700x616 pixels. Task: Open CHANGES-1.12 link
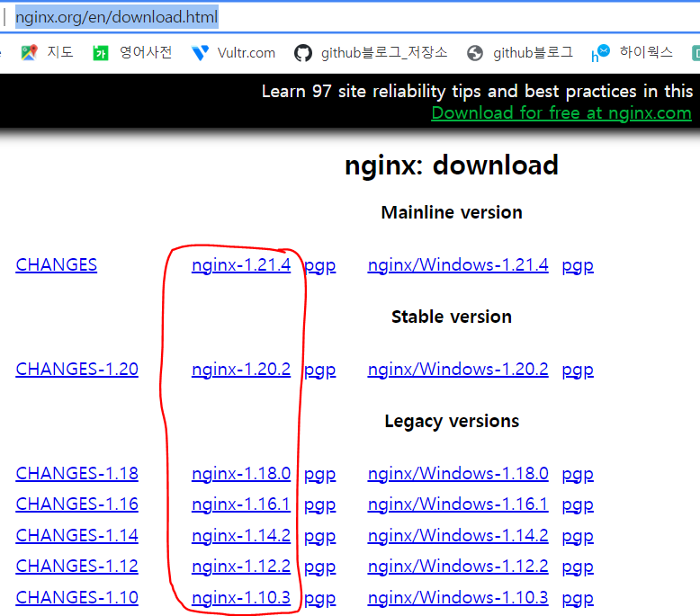tap(76, 566)
